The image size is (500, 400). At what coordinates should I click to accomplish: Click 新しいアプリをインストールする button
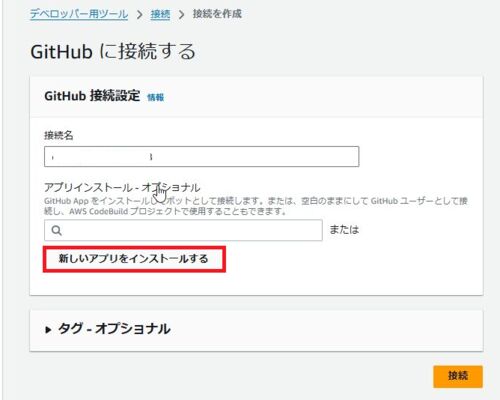click(x=134, y=259)
